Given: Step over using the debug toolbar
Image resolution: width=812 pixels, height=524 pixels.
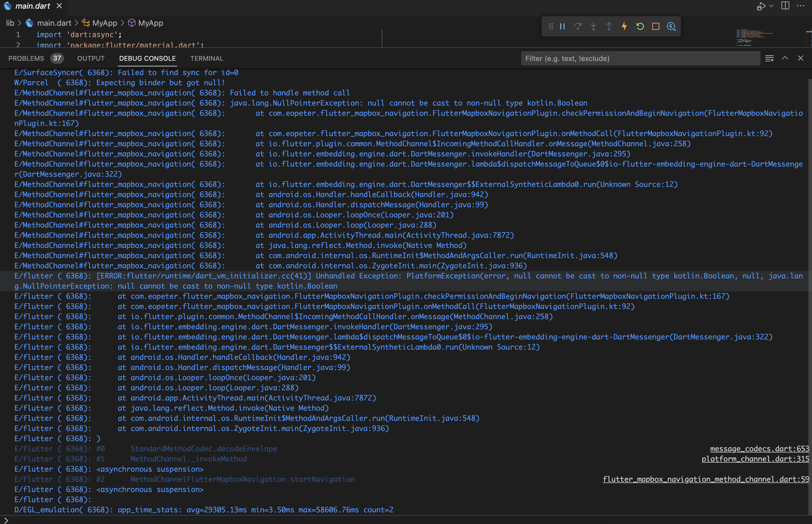Looking at the screenshot, I should coord(578,26).
